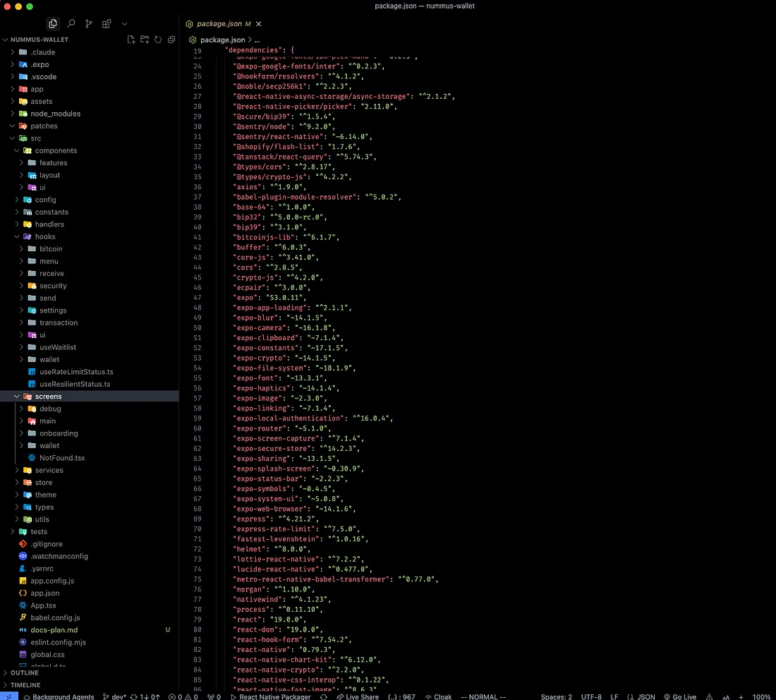Image resolution: width=776 pixels, height=700 pixels.
Task: Open Background Agents from status bar
Action: point(59,696)
